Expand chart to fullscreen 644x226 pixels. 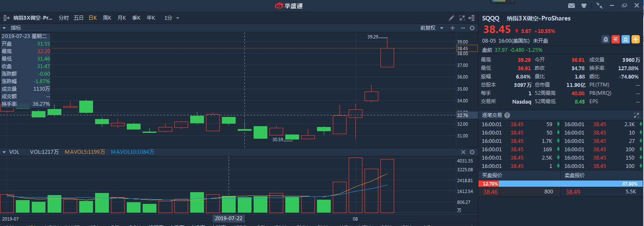coord(462,18)
